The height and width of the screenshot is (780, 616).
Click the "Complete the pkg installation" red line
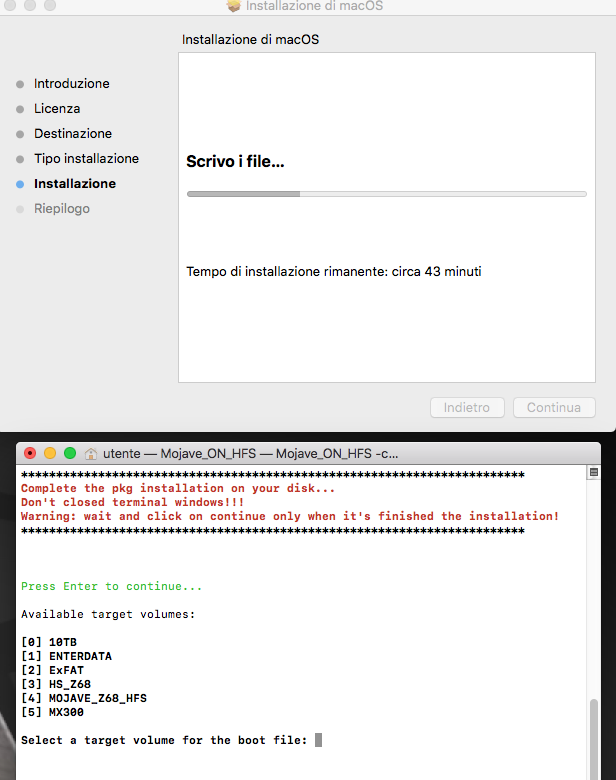coord(178,488)
